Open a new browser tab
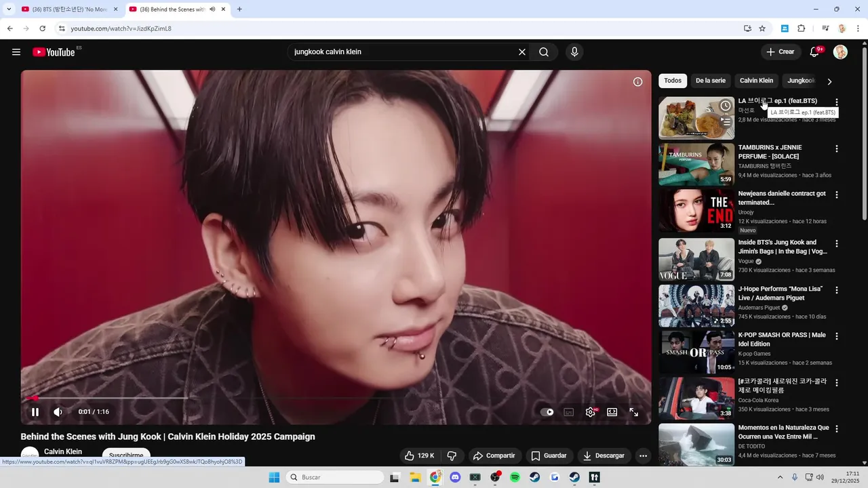The image size is (868, 488). point(239,9)
